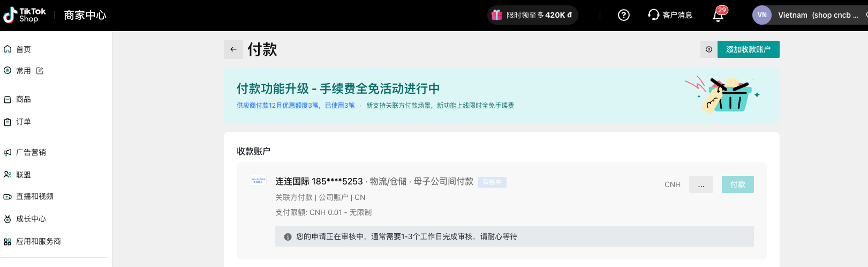868x267 pixels.
Task: Open the ... more options menu
Action: [x=701, y=184]
